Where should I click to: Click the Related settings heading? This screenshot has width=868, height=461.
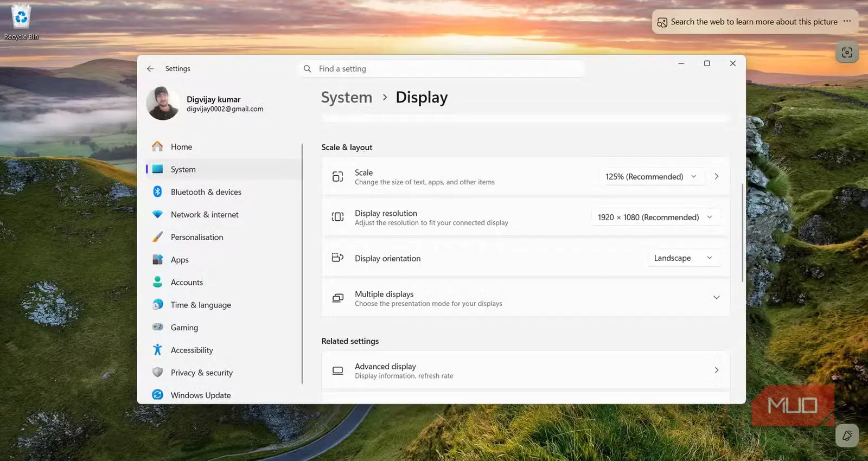[x=350, y=341]
